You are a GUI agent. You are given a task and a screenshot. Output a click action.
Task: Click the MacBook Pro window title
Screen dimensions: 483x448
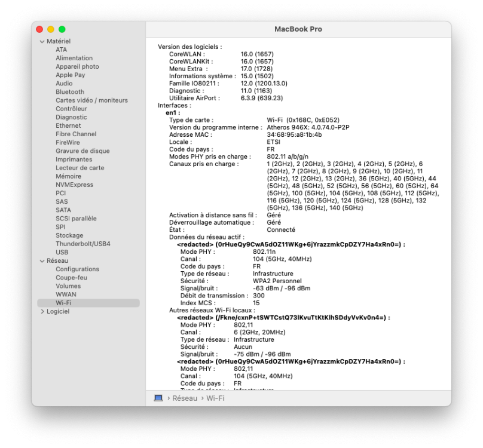pyautogui.click(x=298, y=29)
